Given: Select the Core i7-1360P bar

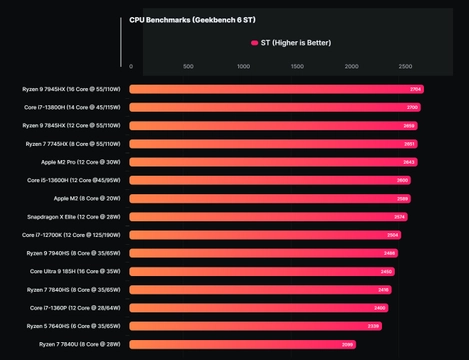Looking at the screenshot, I should pos(259,308).
